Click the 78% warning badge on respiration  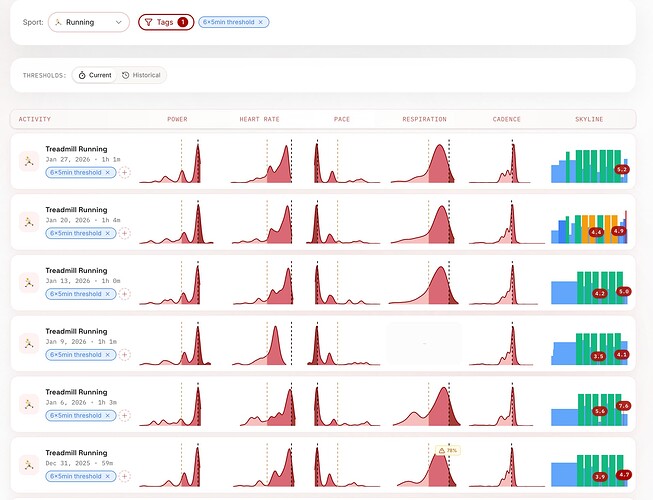click(x=446, y=451)
